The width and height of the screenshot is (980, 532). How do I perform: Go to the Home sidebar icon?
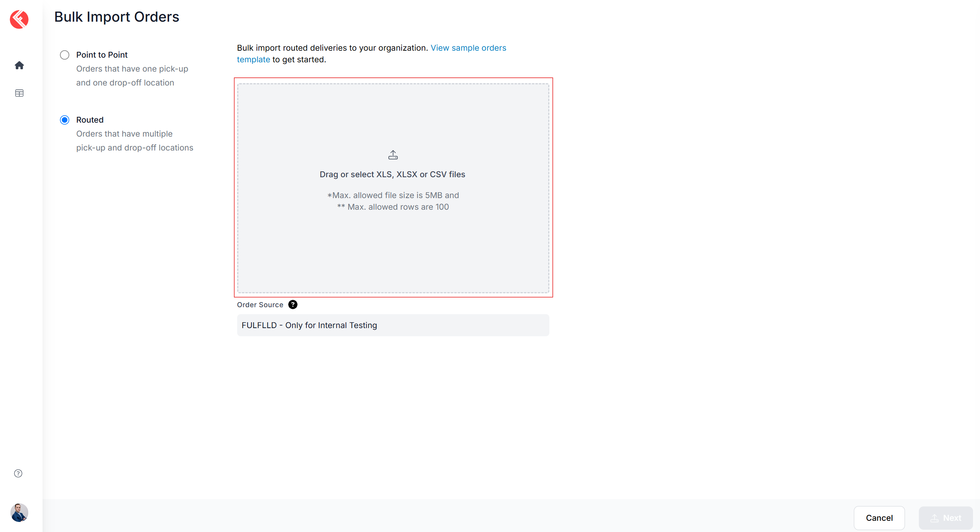19,65
